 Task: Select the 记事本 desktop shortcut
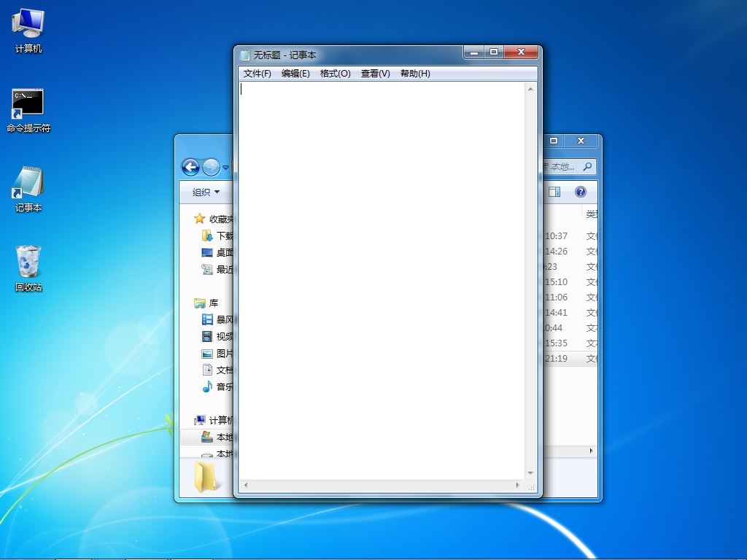click(28, 190)
